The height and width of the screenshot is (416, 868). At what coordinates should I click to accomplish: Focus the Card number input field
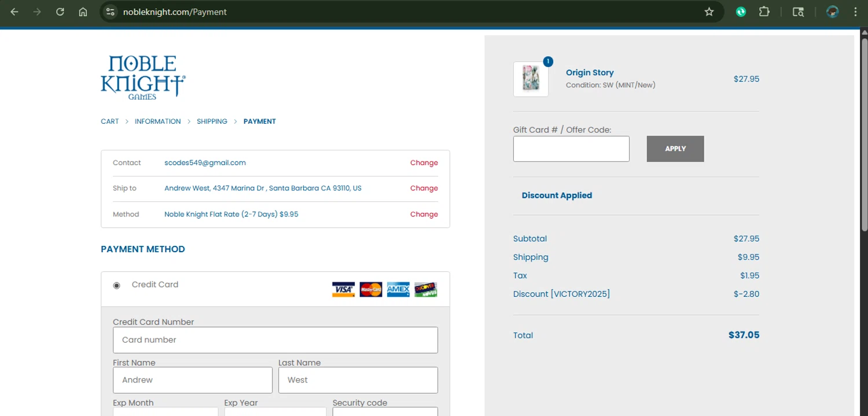point(275,340)
